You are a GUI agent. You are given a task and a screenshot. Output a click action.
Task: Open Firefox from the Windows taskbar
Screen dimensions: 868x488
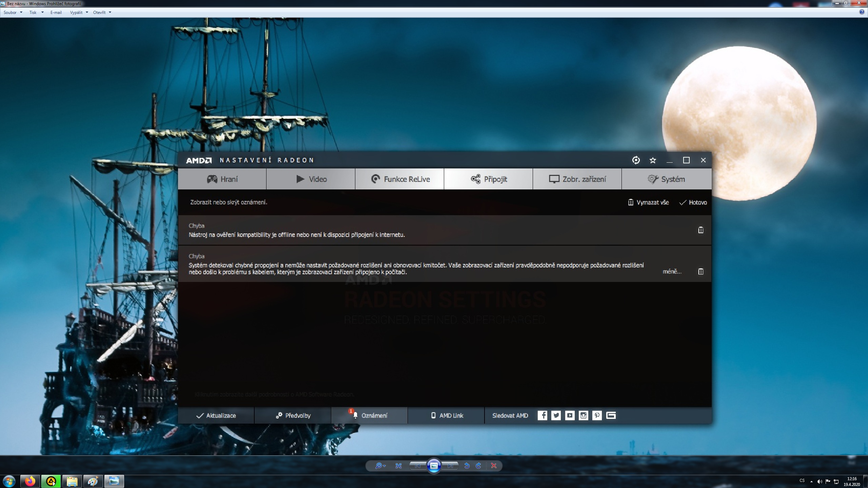coord(30,481)
